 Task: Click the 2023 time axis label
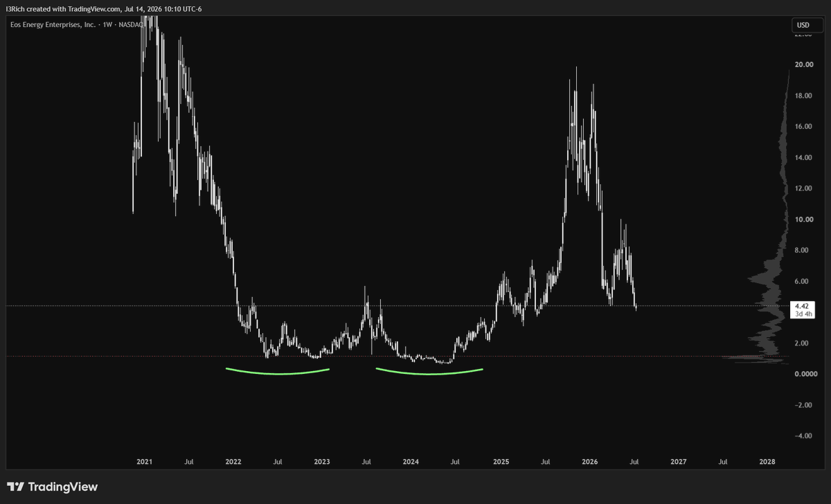tap(322, 461)
